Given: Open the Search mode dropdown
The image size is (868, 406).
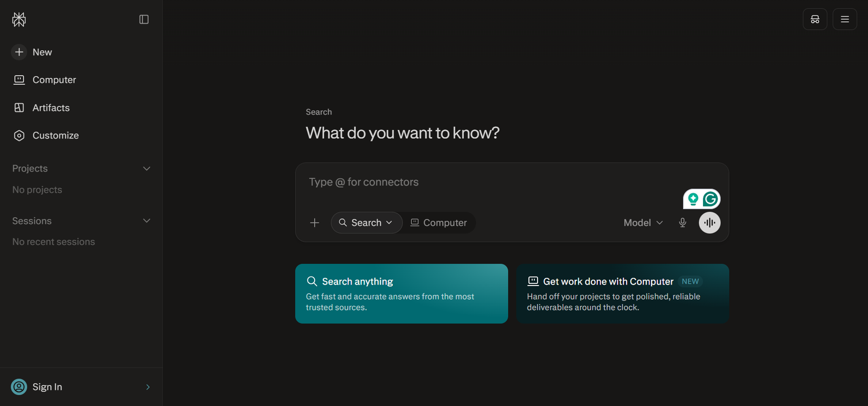Looking at the screenshot, I should [367, 223].
